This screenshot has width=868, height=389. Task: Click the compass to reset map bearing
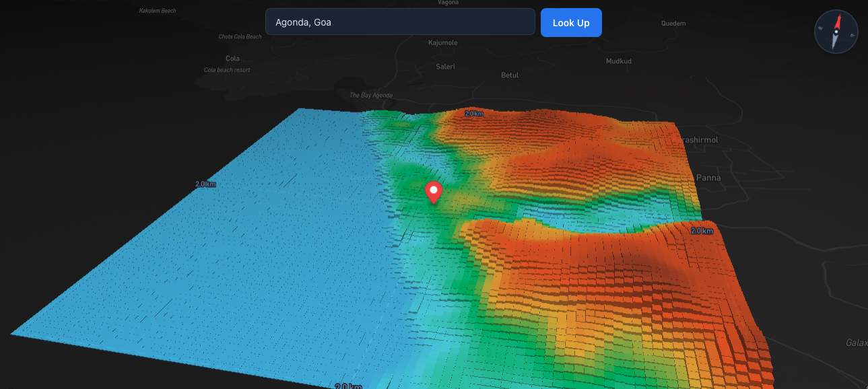[836, 32]
